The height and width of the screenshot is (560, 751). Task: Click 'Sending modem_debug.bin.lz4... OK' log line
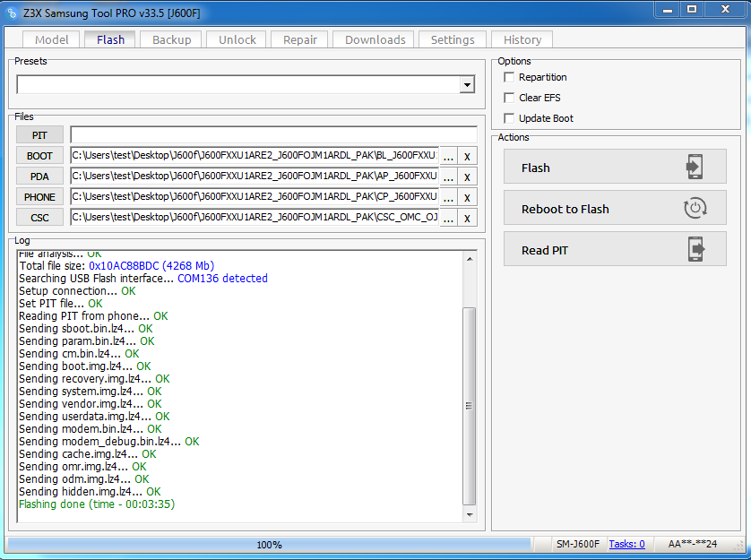click(x=108, y=442)
